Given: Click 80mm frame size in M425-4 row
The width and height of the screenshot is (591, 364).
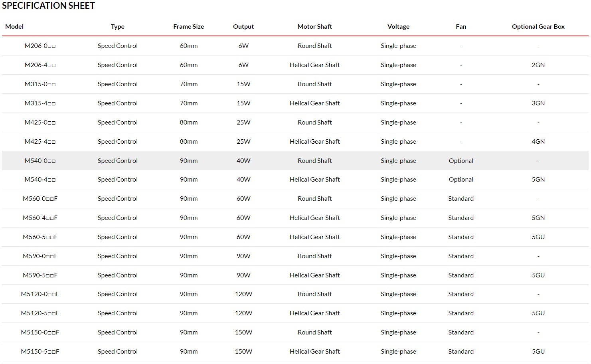Looking at the screenshot, I should tap(189, 142).
